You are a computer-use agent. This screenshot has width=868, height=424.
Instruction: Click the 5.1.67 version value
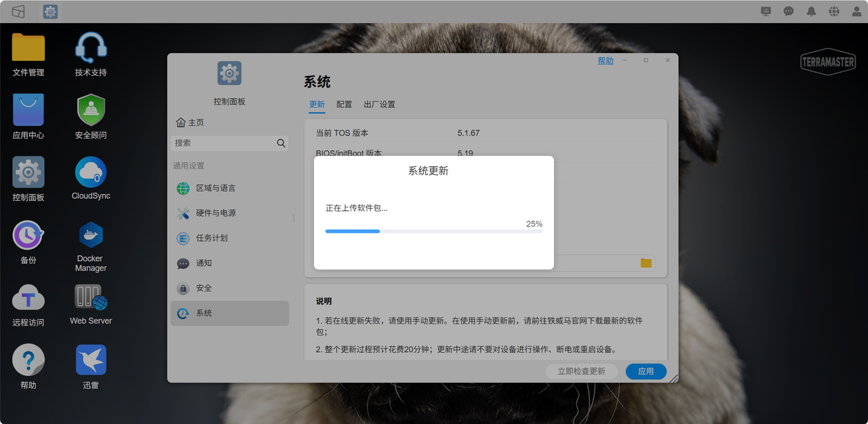click(469, 133)
